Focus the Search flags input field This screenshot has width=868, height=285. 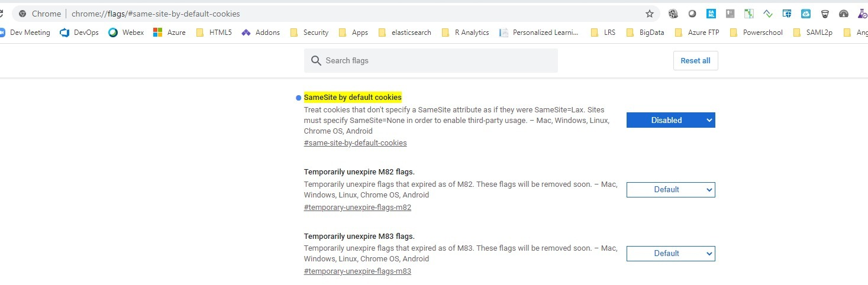tap(431, 60)
